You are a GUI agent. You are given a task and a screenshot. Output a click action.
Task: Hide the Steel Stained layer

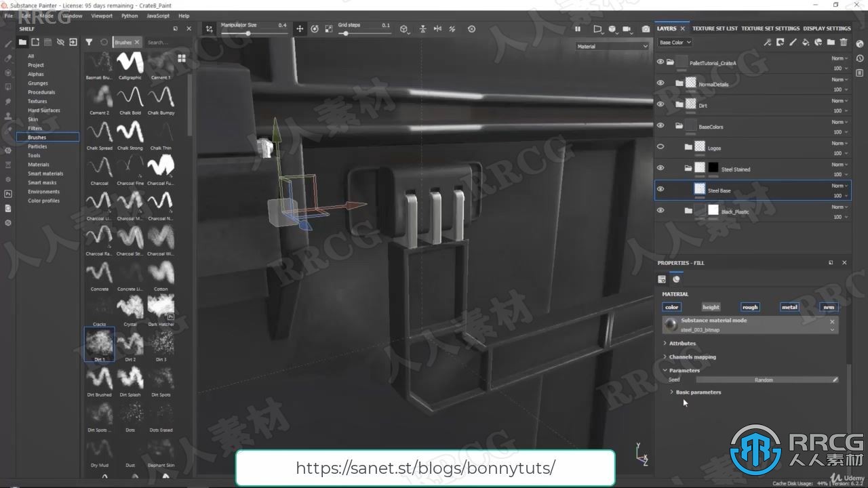click(x=660, y=168)
